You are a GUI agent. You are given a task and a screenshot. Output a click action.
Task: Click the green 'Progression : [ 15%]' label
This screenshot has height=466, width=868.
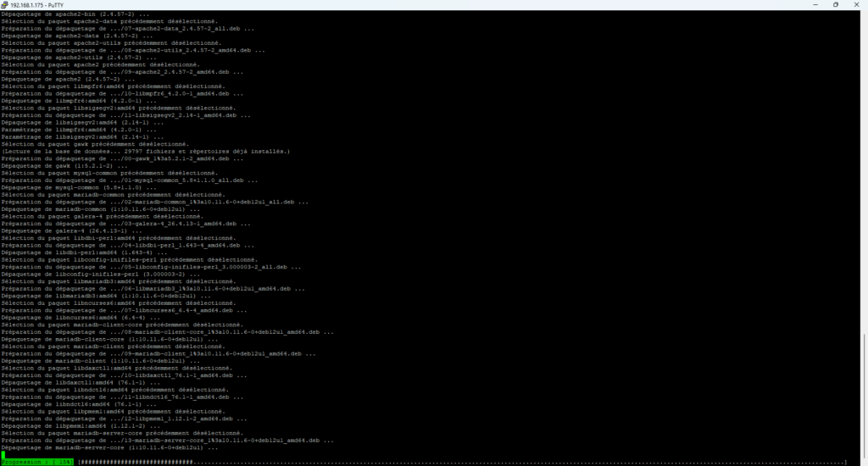[37, 462]
